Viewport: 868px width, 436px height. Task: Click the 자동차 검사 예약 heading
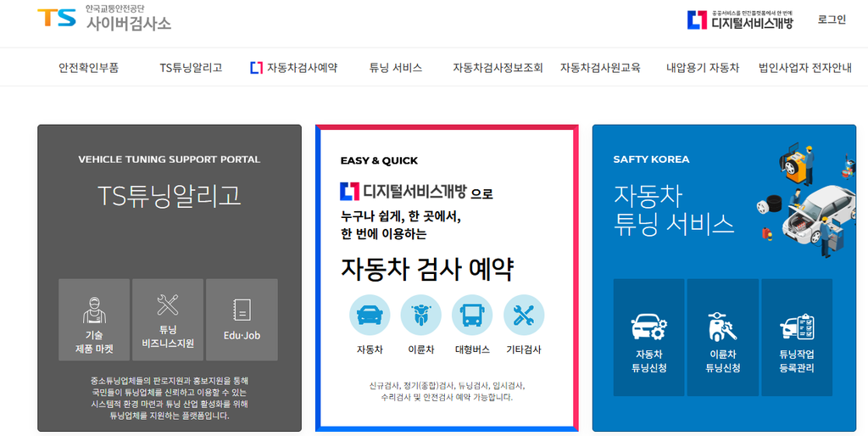[x=427, y=270]
